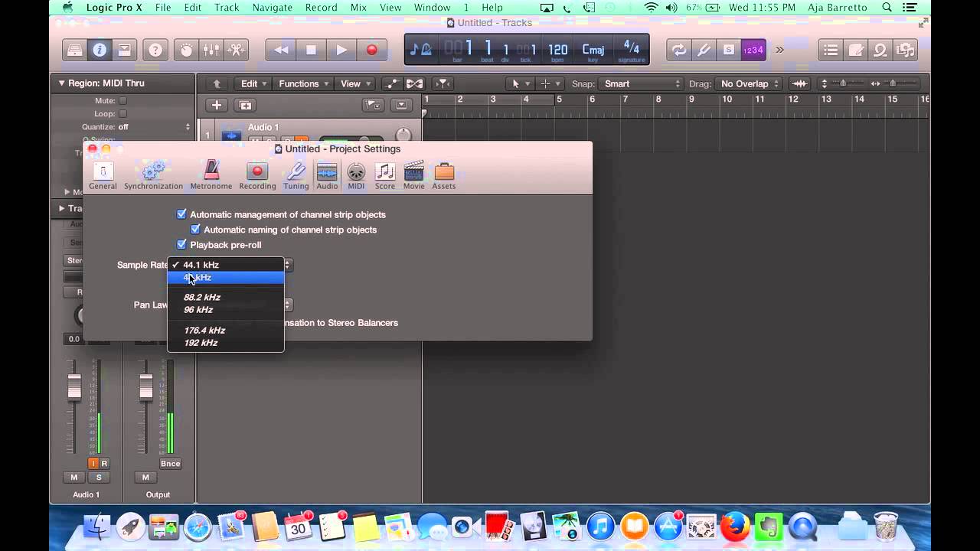The width and height of the screenshot is (980, 551).
Task: Open the Toolbar button next to Inspector
Action: [x=124, y=50]
